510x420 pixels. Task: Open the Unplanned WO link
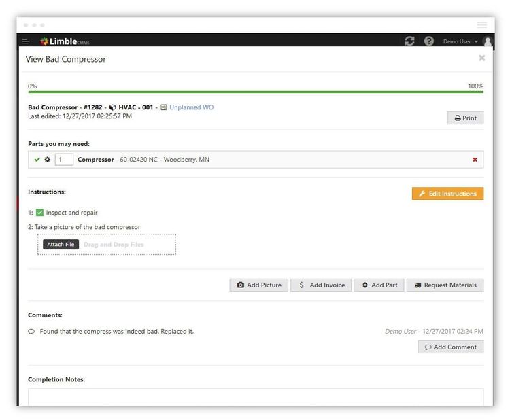(191, 107)
